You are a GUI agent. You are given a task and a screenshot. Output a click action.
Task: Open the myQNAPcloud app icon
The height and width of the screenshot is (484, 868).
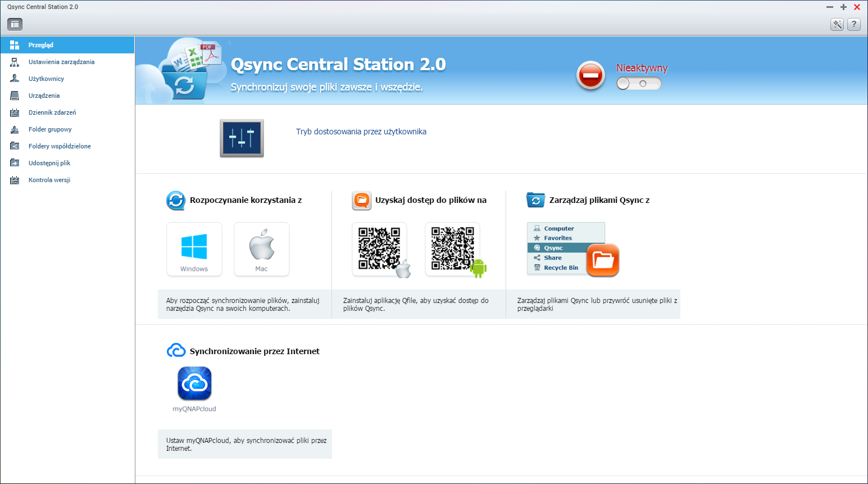(194, 383)
